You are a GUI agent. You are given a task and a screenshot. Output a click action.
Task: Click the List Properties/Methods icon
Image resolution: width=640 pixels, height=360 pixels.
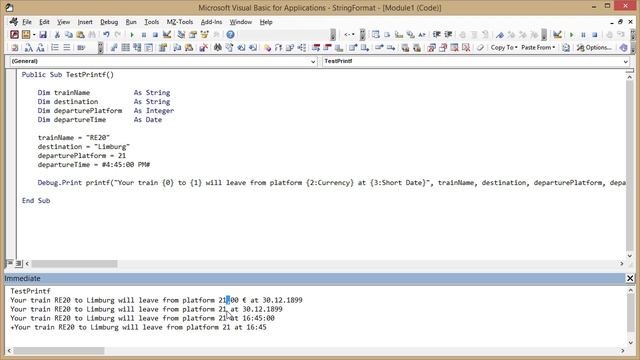click(376, 35)
